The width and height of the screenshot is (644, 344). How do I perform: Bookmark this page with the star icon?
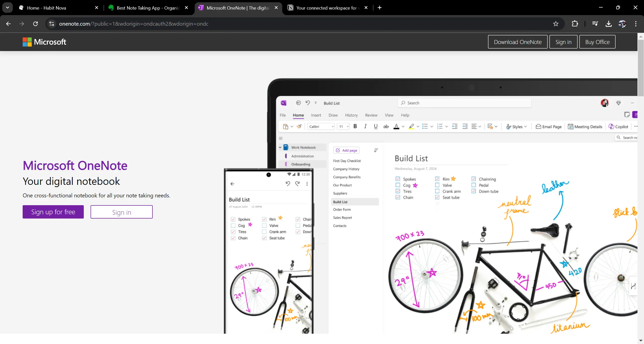point(556,24)
